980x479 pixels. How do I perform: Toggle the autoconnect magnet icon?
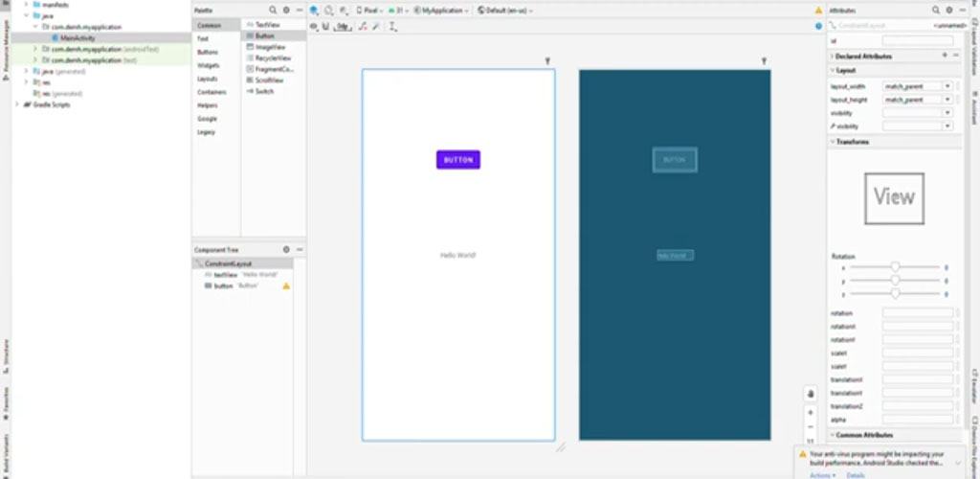(326, 27)
